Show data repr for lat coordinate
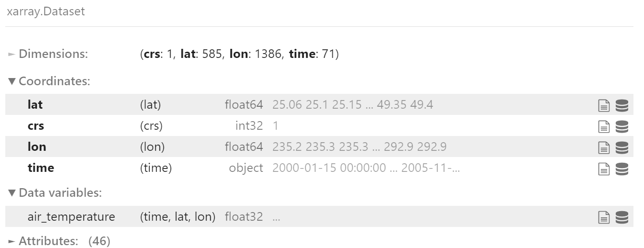 pyautogui.click(x=621, y=105)
